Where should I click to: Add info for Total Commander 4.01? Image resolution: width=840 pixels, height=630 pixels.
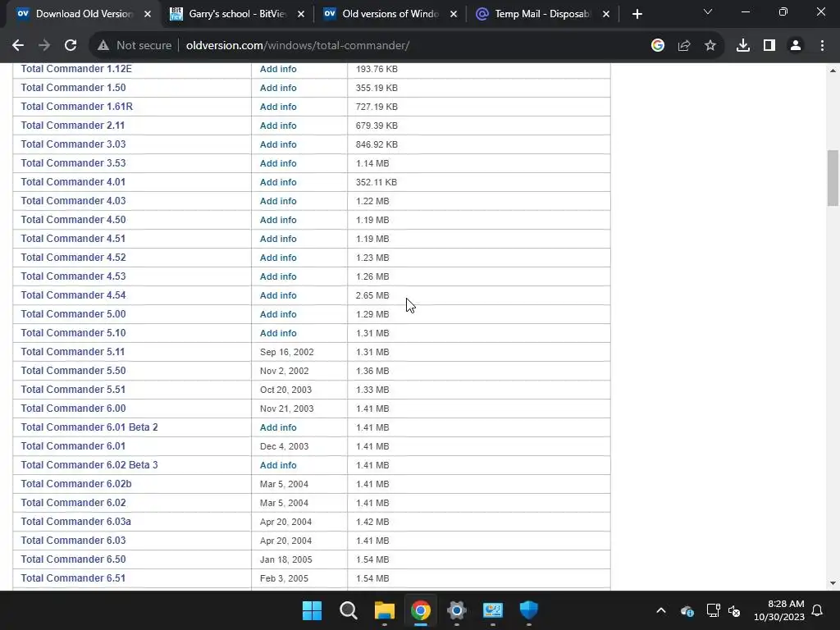point(278,182)
